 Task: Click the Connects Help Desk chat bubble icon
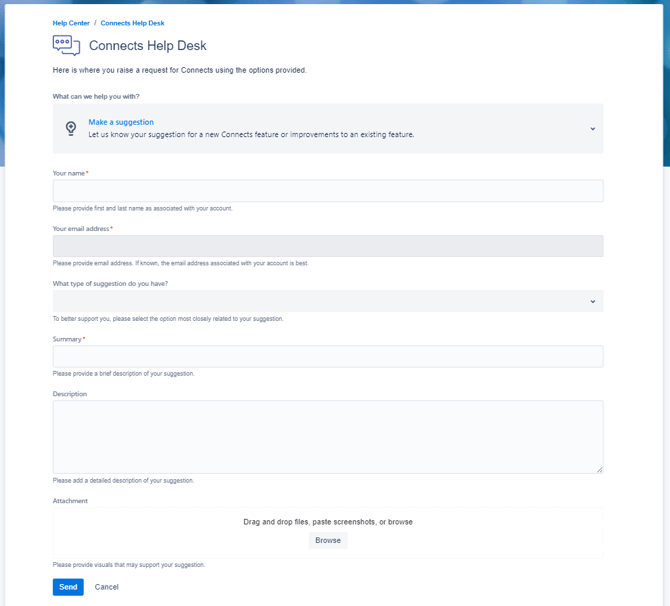[66, 46]
